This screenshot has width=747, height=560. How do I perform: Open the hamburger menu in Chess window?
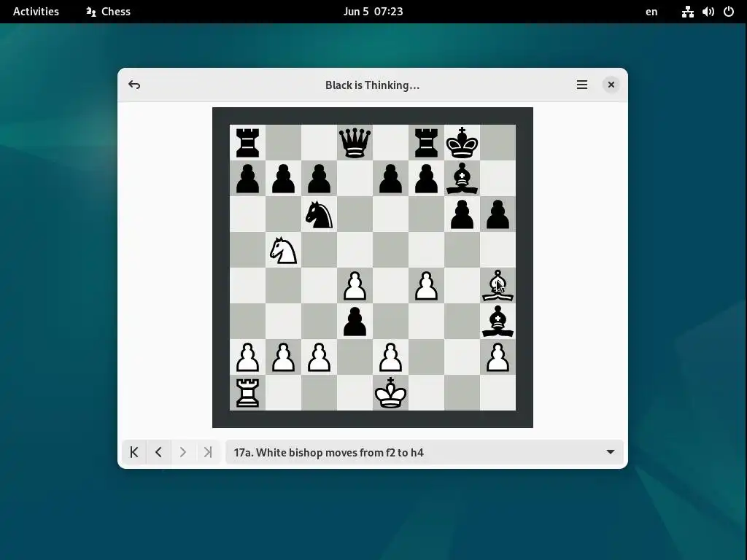click(x=581, y=85)
